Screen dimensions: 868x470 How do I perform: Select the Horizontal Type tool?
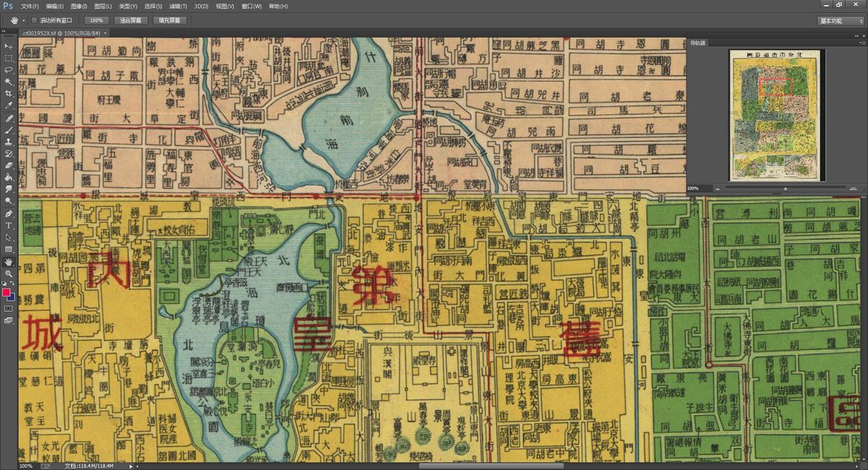(x=9, y=226)
